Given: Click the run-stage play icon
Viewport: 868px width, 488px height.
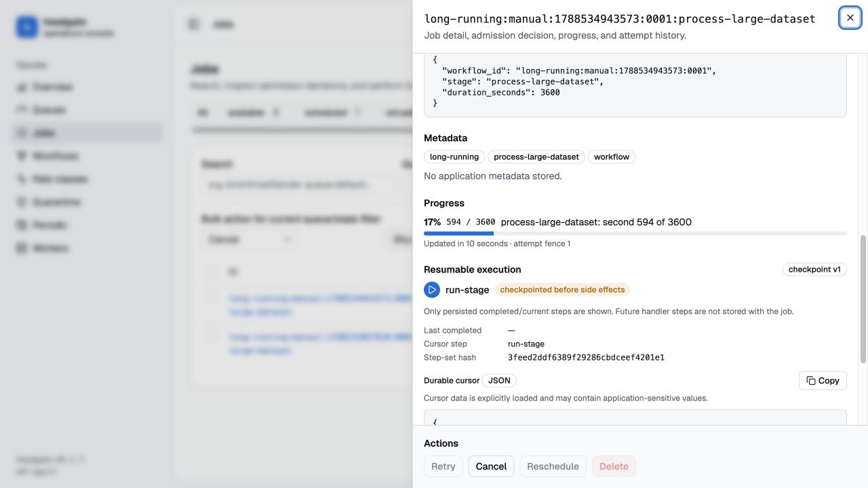Looking at the screenshot, I should (x=432, y=290).
